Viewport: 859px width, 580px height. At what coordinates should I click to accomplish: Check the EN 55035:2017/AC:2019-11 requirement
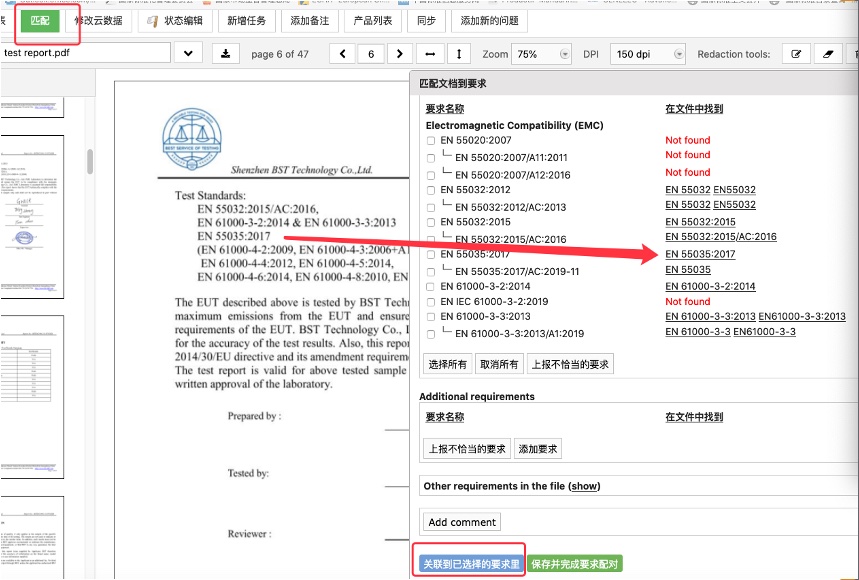431,272
